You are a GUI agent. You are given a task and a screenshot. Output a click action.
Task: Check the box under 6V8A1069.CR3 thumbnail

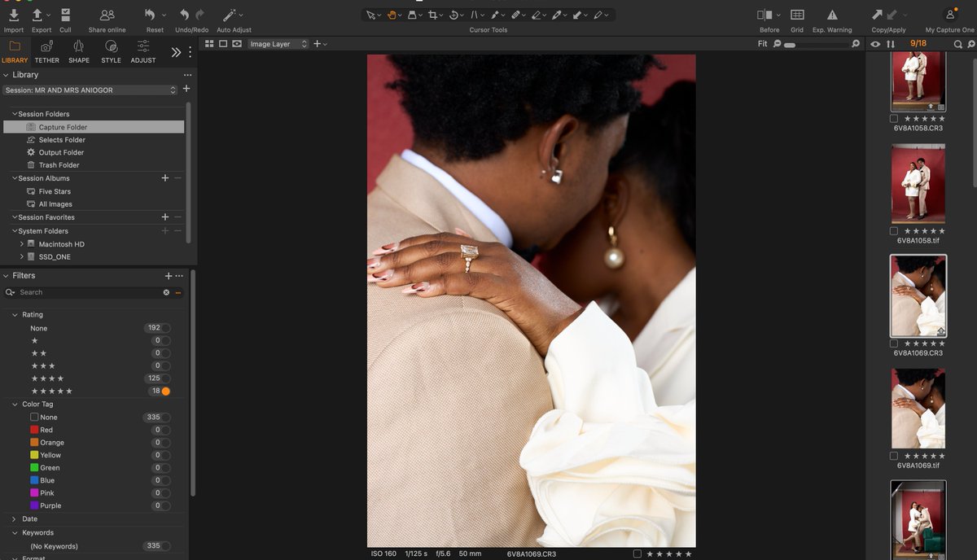coord(894,343)
